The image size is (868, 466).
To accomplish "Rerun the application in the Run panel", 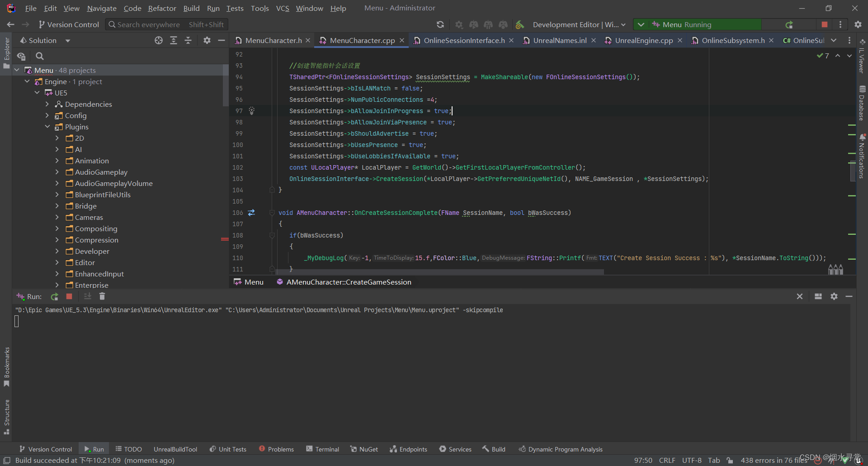I will point(54,296).
